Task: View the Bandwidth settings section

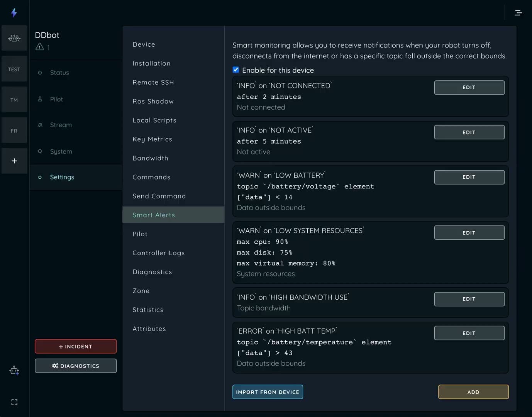Action: pos(173,158)
